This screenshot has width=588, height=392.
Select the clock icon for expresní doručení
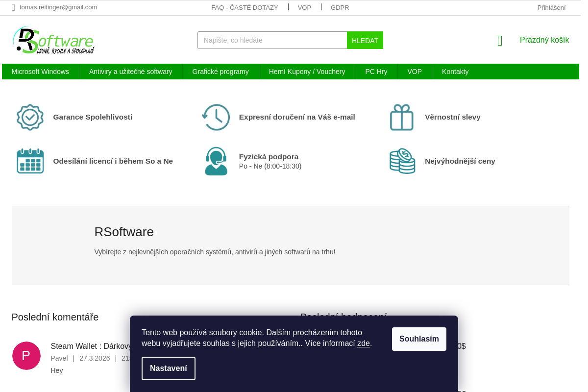(216, 117)
